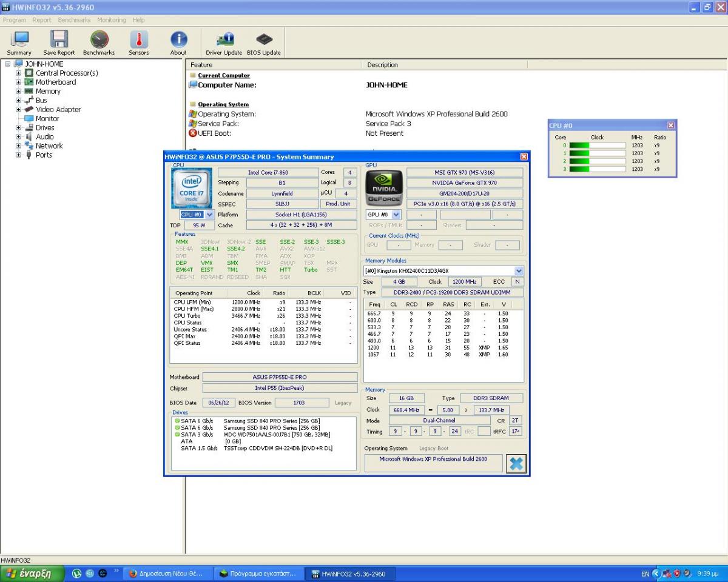Click the Core 1 load bar
Screen dimensions: 728x582
598,153
